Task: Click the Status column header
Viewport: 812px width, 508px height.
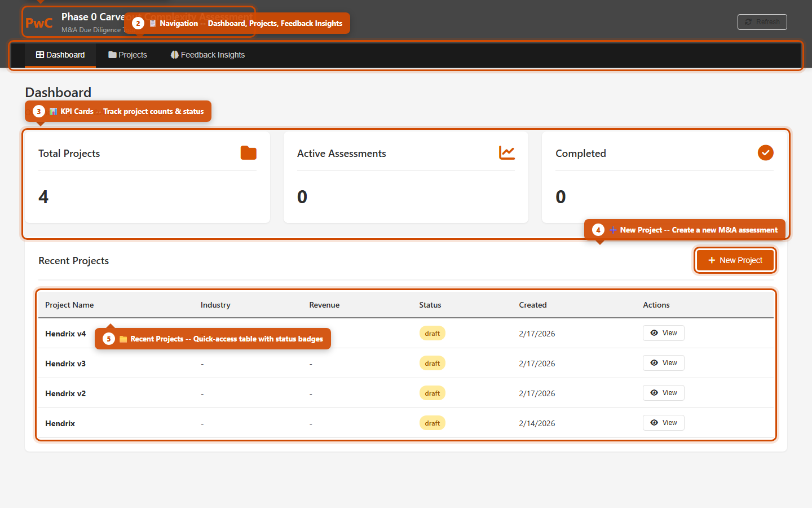Action: pyautogui.click(x=430, y=305)
